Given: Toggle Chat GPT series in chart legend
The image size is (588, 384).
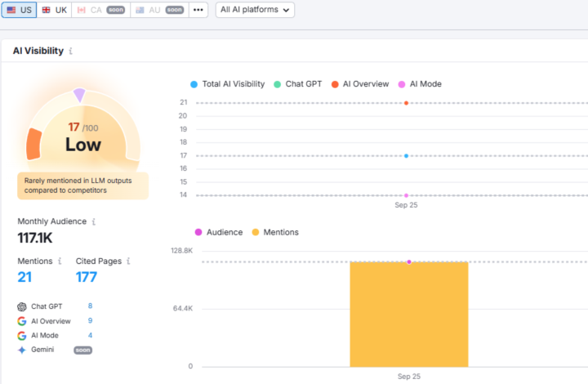Looking at the screenshot, I should coord(300,83).
